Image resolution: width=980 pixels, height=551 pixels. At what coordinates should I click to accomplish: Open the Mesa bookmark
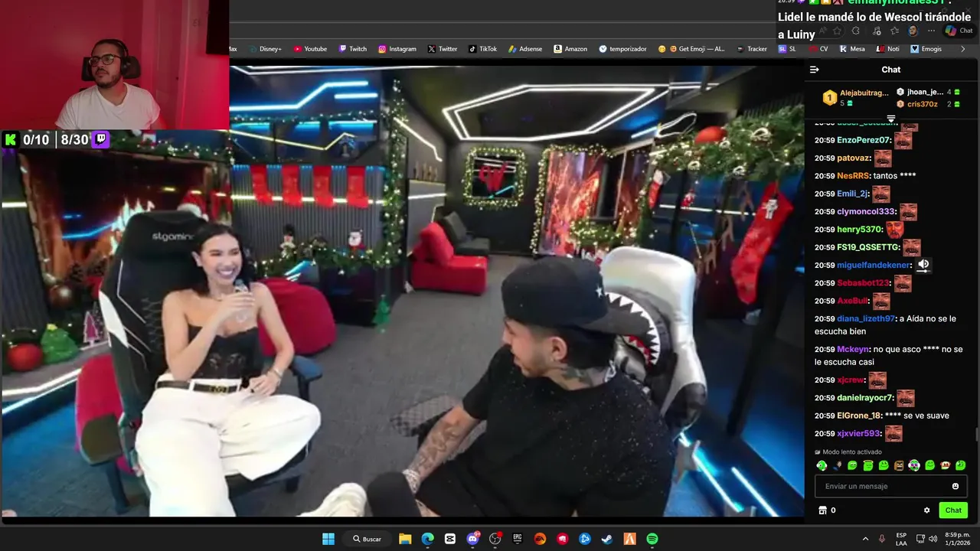(x=852, y=49)
